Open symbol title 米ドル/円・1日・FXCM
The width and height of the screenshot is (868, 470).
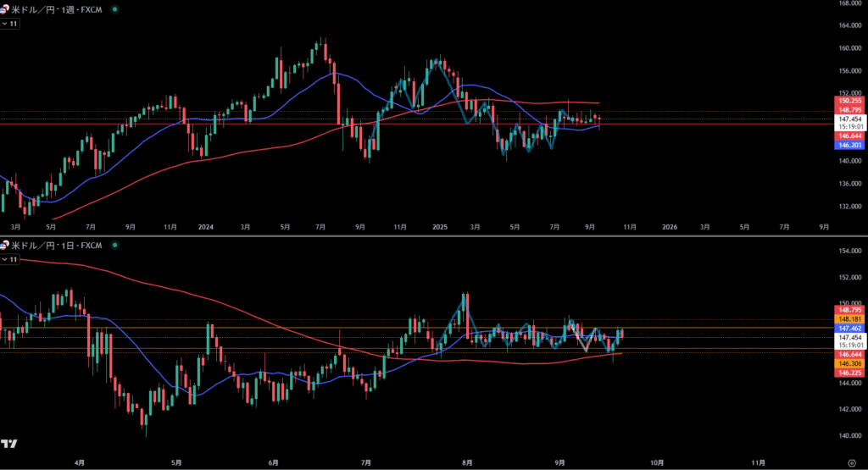coord(58,245)
